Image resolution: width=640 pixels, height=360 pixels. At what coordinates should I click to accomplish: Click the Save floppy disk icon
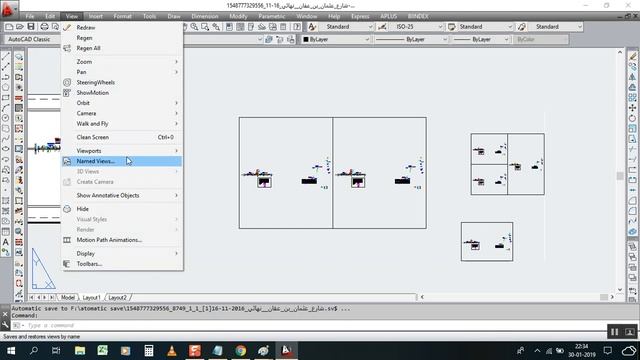click(31, 27)
